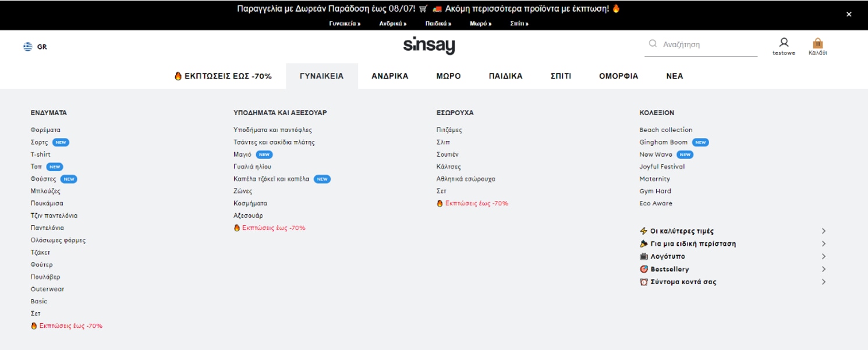Open the Φορέματα category link
The image size is (868, 350).
(45, 130)
